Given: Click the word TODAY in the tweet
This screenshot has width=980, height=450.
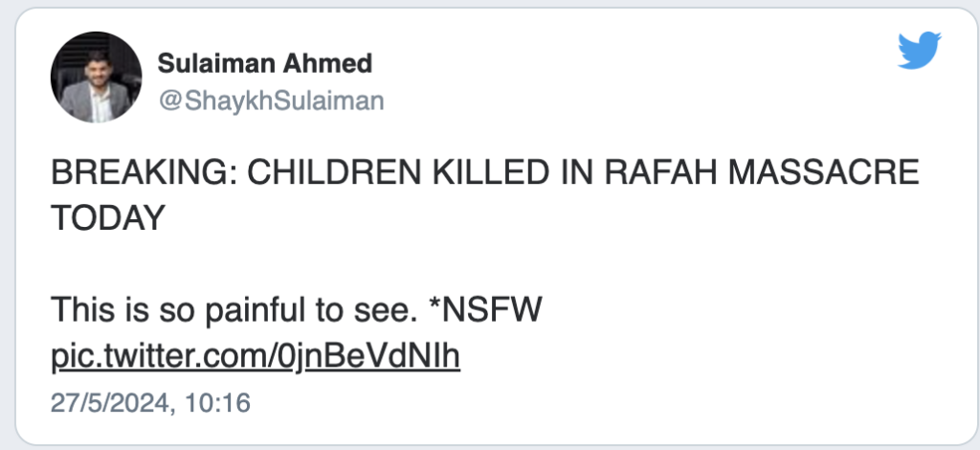Looking at the screenshot, I should [x=102, y=218].
